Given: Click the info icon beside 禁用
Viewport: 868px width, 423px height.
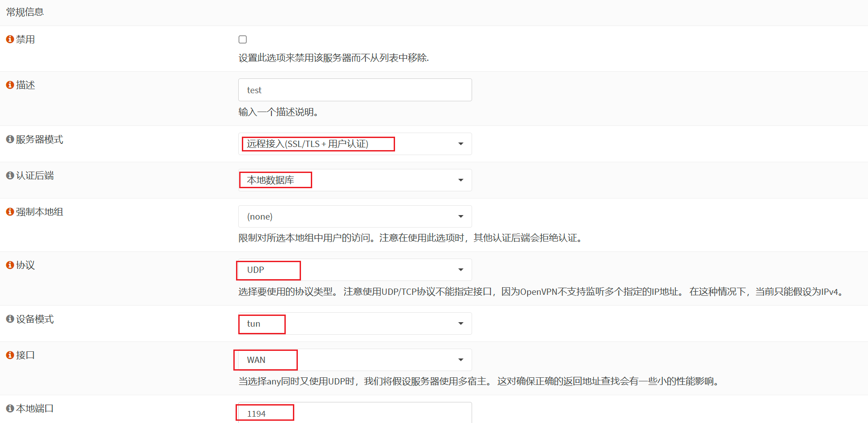Looking at the screenshot, I should coord(10,39).
